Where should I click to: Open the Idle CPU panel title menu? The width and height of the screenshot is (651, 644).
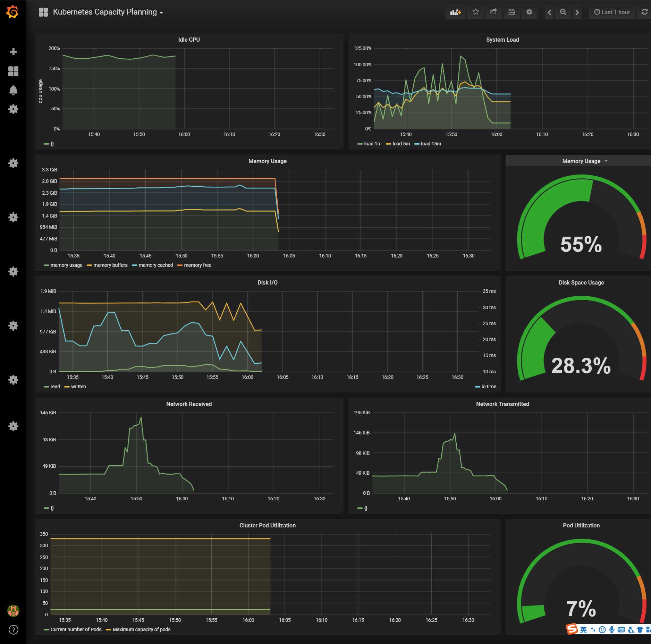tap(189, 40)
